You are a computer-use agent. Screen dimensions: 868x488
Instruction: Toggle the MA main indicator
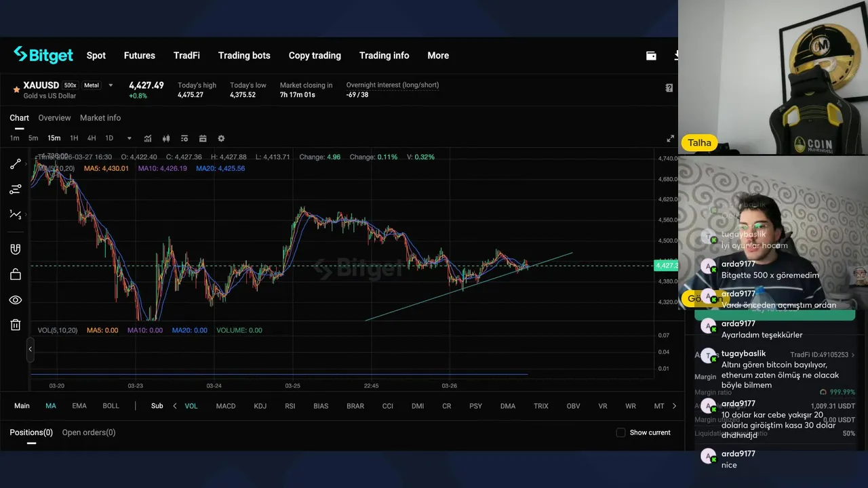coord(51,406)
